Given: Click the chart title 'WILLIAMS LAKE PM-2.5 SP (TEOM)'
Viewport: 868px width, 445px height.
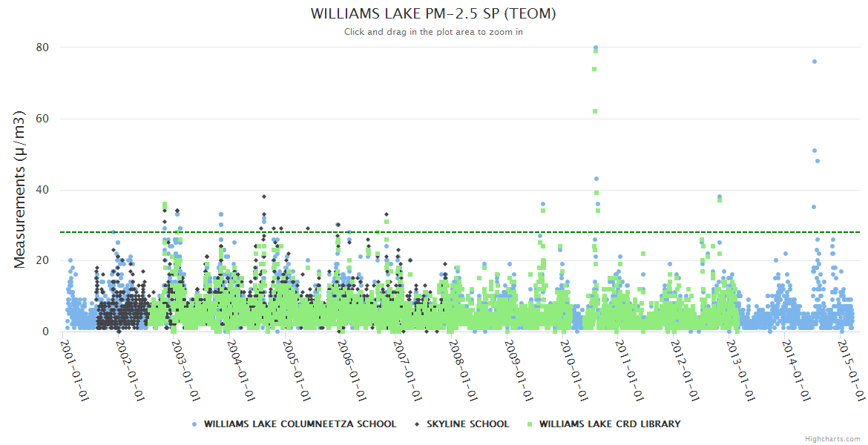Looking at the screenshot, I should (433, 13).
